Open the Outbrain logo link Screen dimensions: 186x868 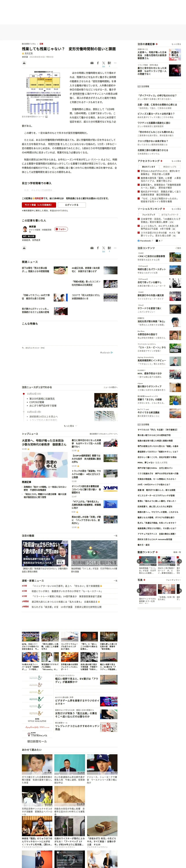(106, 352)
